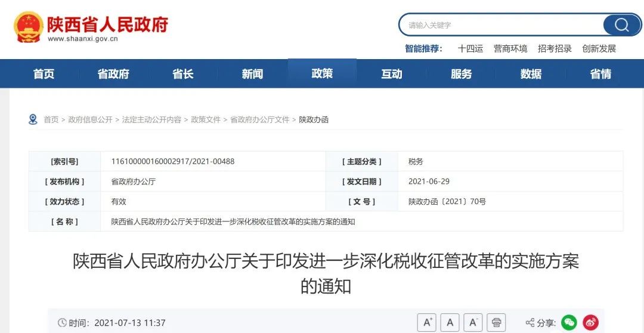Click the 智能推荐 label
This screenshot has height=333, width=644.
(423, 48)
